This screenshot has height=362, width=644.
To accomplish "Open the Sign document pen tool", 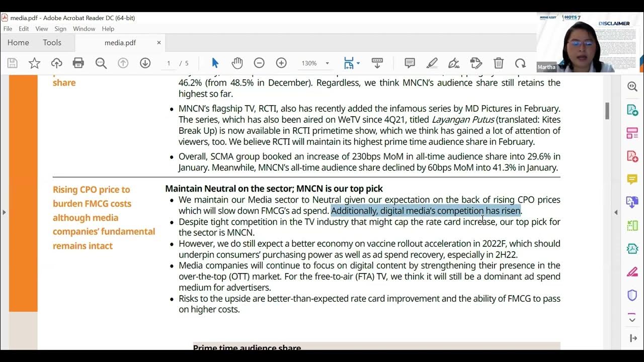I will (454, 63).
